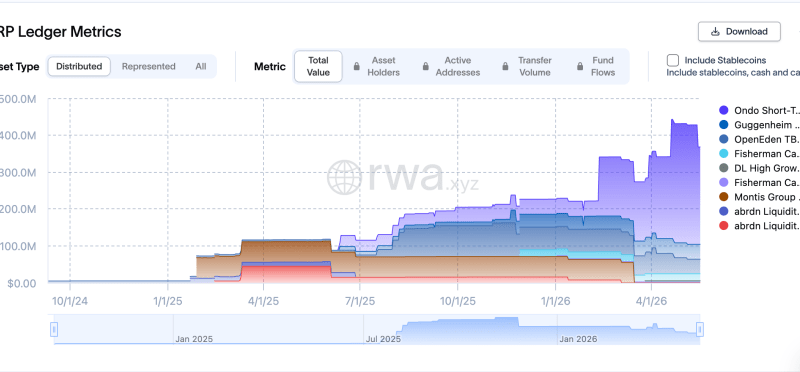Toggle the Guggenheim legend dot
The width and height of the screenshot is (800, 372).
(723, 125)
